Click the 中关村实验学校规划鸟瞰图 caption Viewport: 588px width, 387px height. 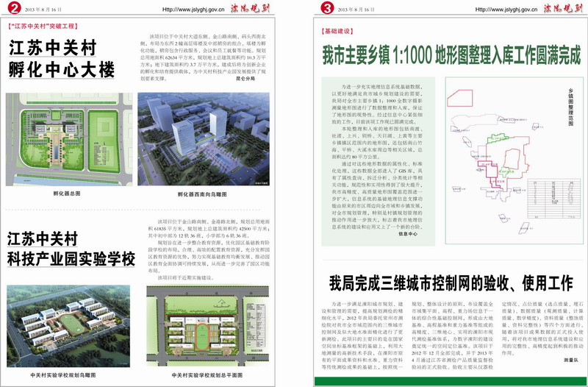click(63, 375)
